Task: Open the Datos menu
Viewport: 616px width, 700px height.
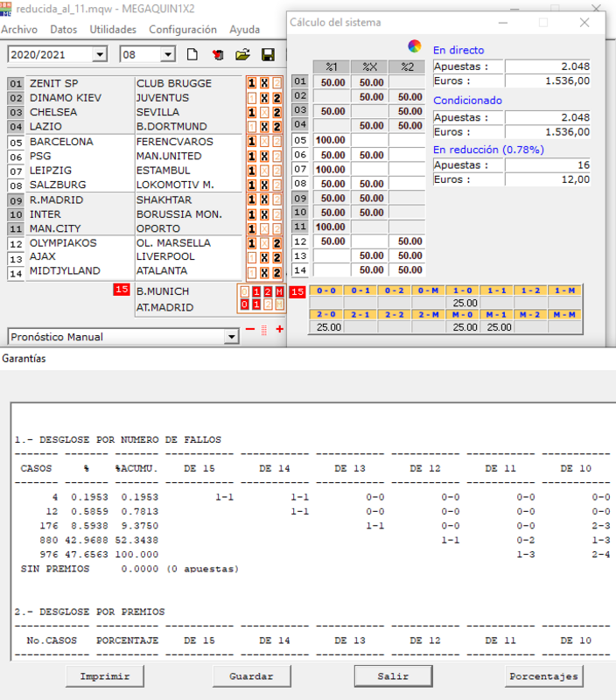Action: [63, 30]
